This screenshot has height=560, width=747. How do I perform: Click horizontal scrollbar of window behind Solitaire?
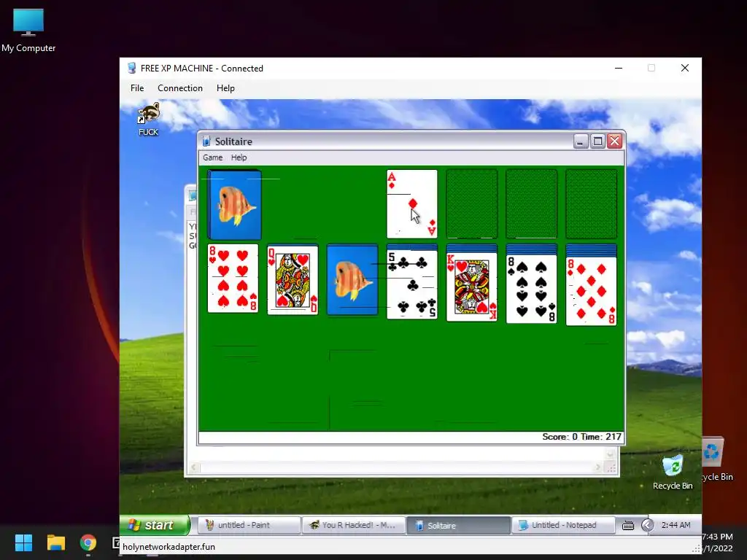tap(395, 467)
